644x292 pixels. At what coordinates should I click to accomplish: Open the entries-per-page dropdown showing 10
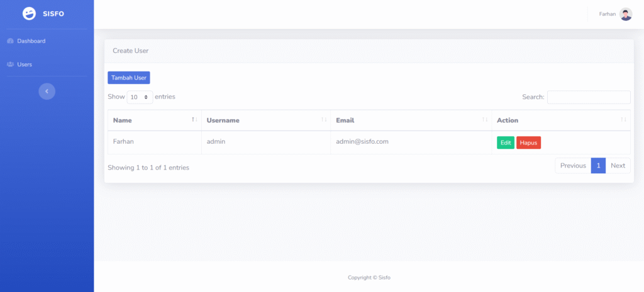pyautogui.click(x=140, y=97)
